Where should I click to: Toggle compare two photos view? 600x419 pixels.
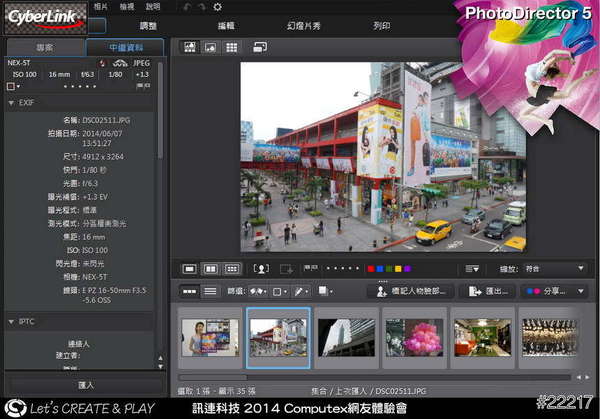coord(211,269)
